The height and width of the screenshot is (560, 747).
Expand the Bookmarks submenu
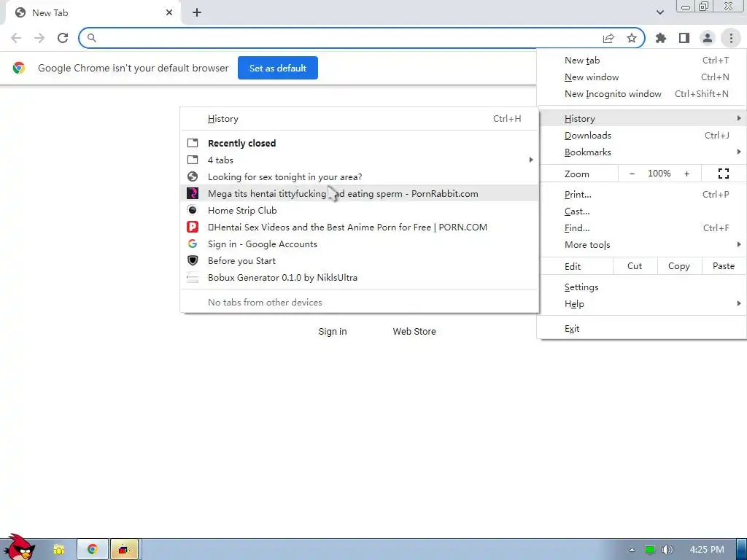click(641, 152)
